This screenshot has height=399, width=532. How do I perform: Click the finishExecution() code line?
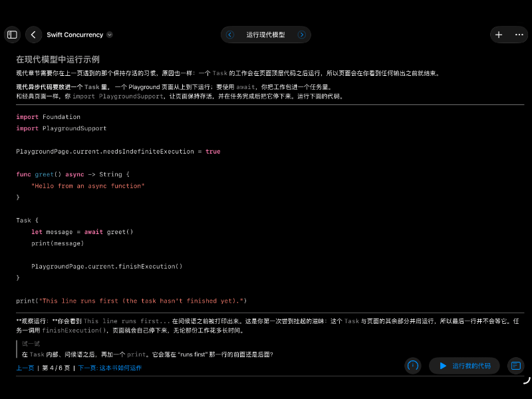107,267
